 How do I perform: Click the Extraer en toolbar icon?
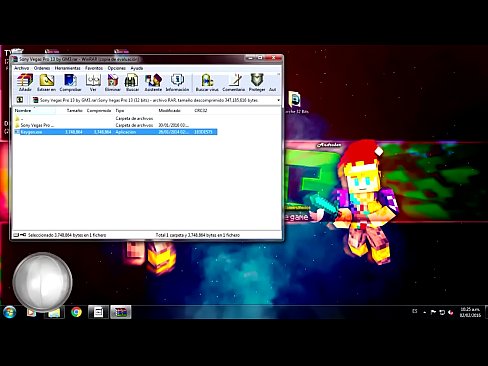[46, 82]
